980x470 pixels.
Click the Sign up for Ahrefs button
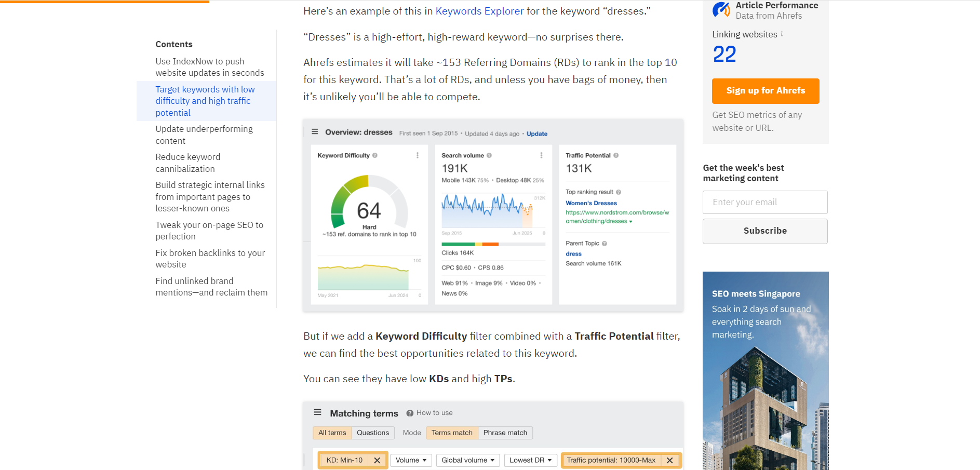[x=766, y=91]
